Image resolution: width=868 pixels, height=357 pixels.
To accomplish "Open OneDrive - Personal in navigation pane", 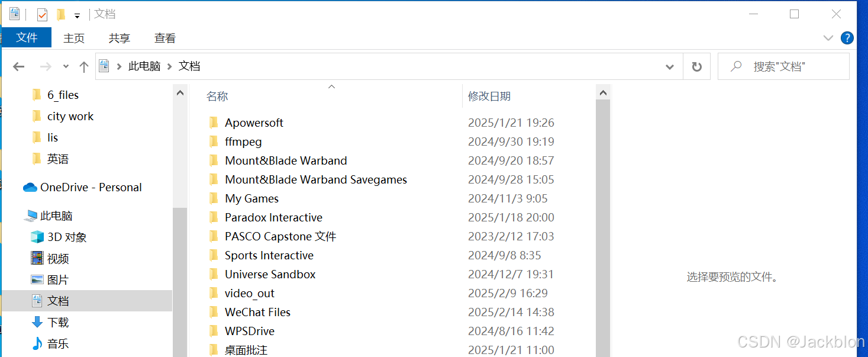I will tap(91, 187).
